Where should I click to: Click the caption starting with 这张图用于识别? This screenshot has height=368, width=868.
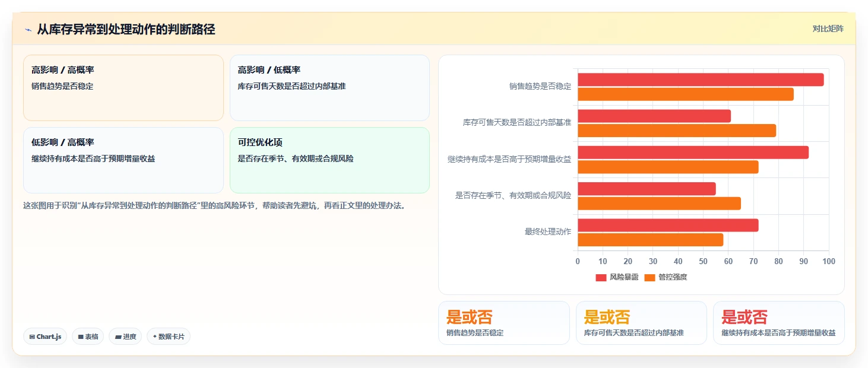click(x=214, y=206)
